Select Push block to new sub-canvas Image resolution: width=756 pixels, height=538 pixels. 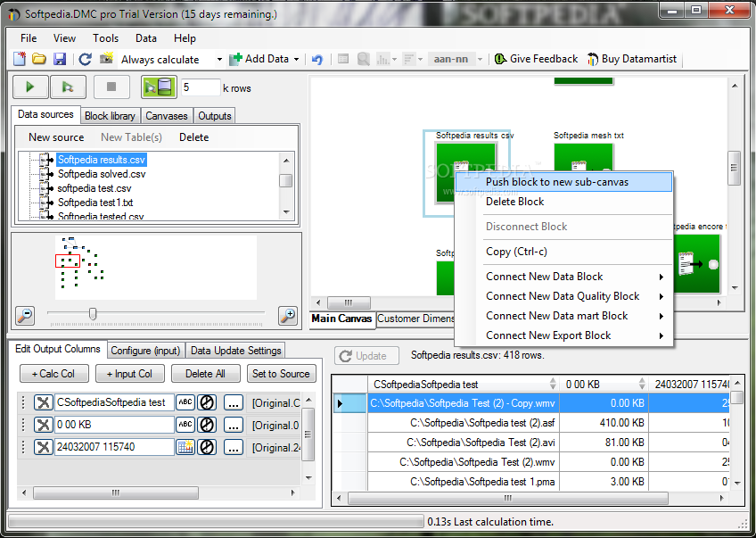click(563, 182)
